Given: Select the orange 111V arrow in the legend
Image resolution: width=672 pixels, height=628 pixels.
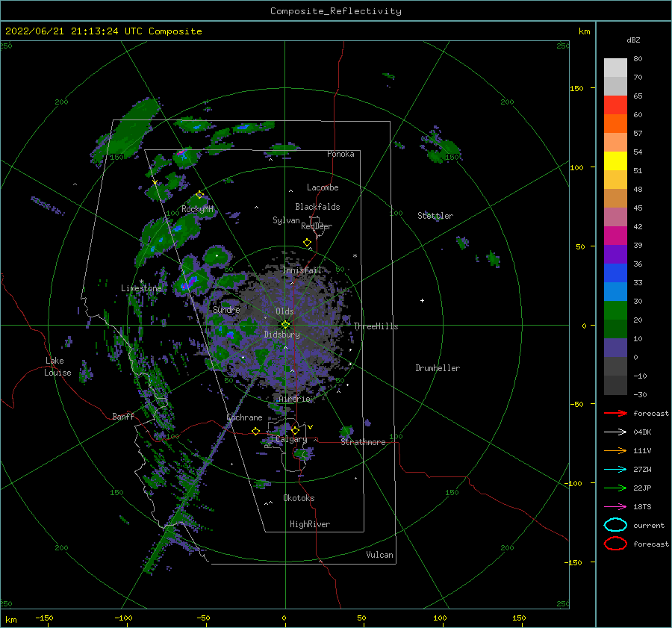Looking at the screenshot, I should pos(615,450).
